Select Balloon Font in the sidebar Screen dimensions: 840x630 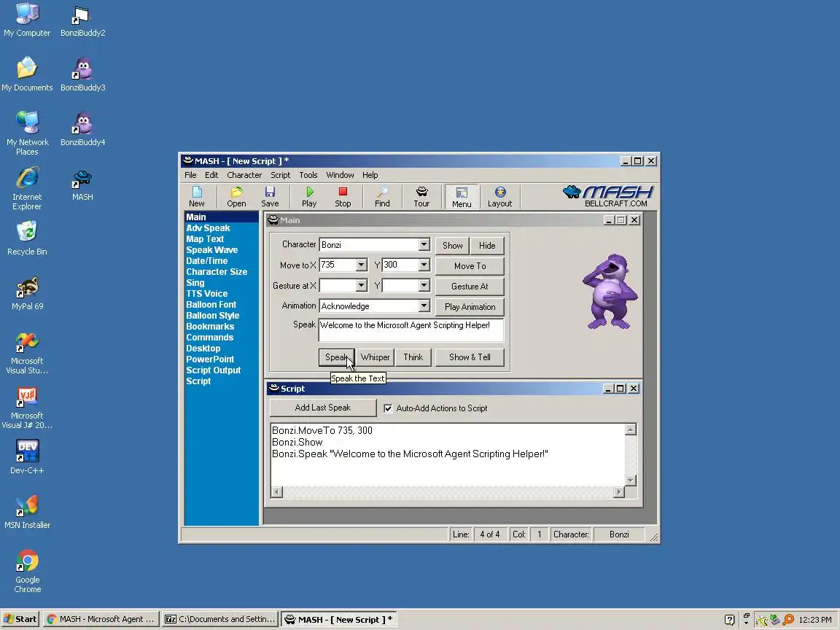211,305
